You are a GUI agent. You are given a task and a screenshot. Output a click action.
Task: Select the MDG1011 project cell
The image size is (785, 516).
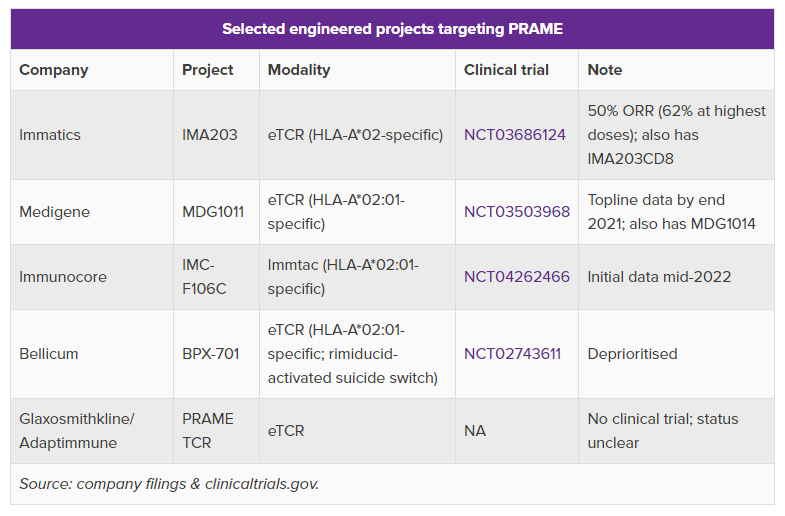click(213, 212)
